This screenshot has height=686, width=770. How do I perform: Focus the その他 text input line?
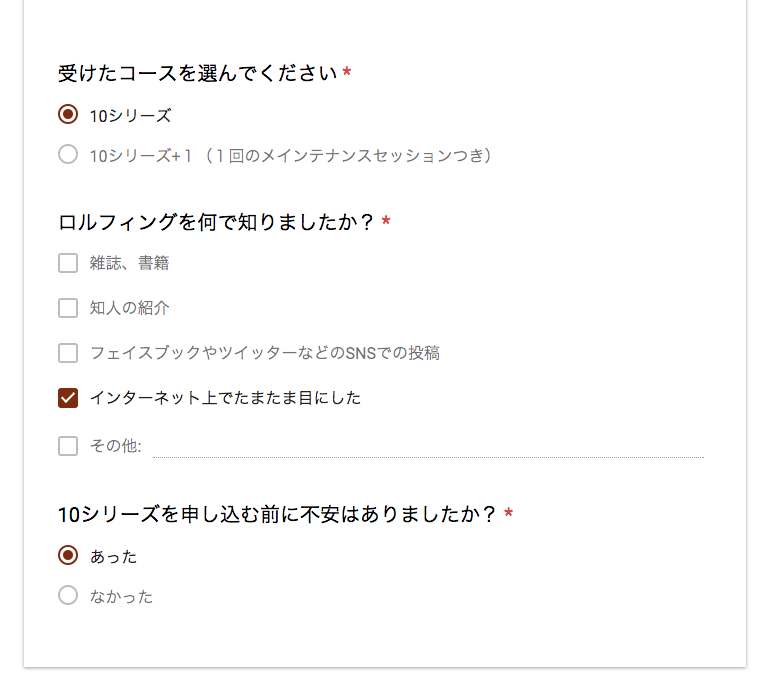[x=428, y=447]
